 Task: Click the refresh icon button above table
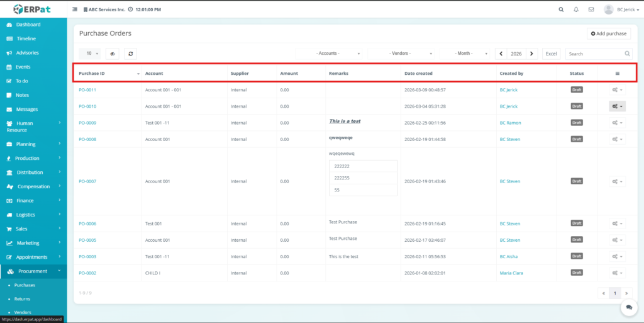click(x=130, y=54)
